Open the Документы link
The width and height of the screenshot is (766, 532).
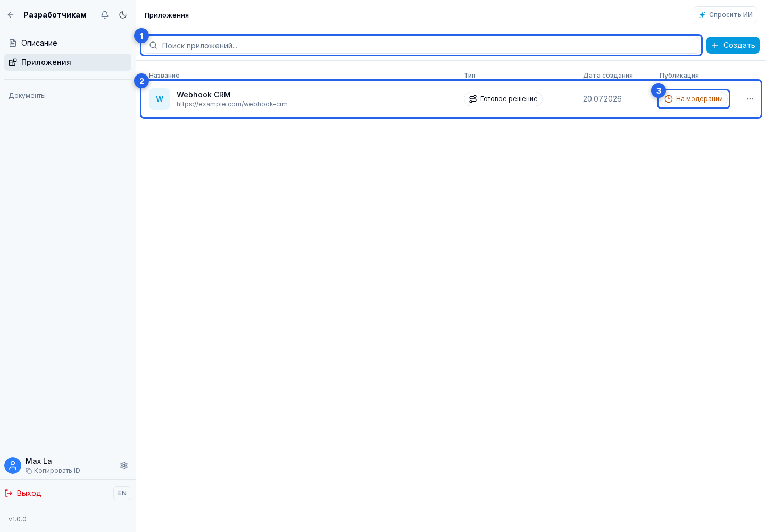click(27, 96)
